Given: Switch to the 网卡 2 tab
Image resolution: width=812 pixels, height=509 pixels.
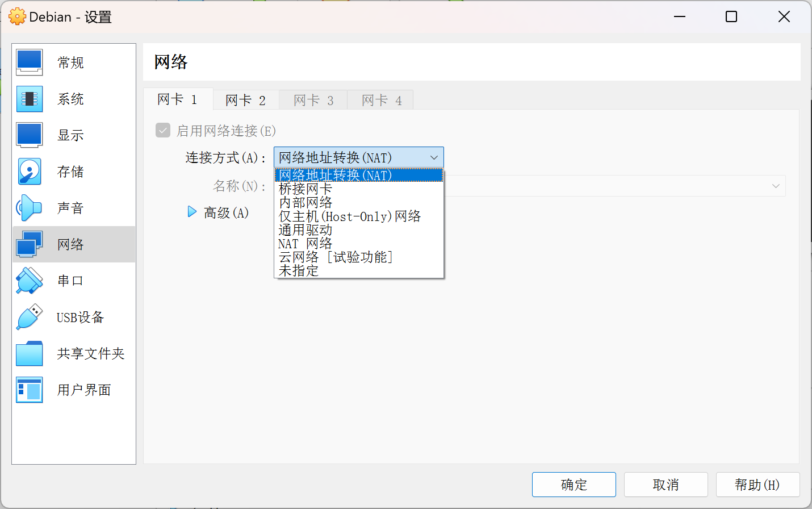Looking at the screenshot, I should pos(245,101).
